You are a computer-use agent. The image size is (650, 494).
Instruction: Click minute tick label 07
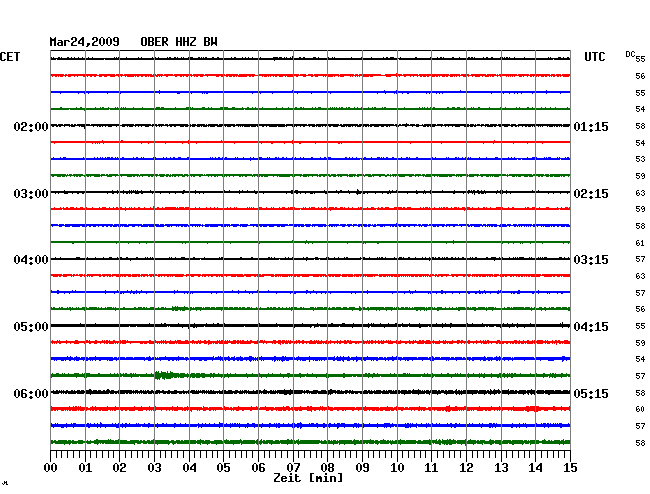pyautogui.click(x=293, y=468)
